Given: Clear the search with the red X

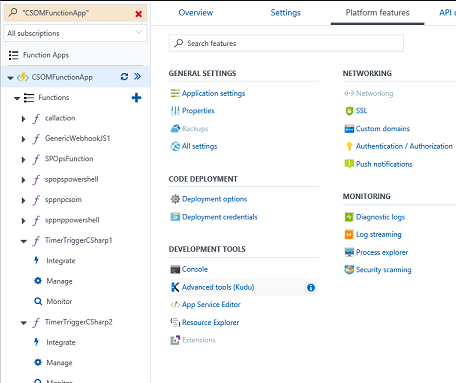Looking at the screenshot, I should (x=139, y=14).
